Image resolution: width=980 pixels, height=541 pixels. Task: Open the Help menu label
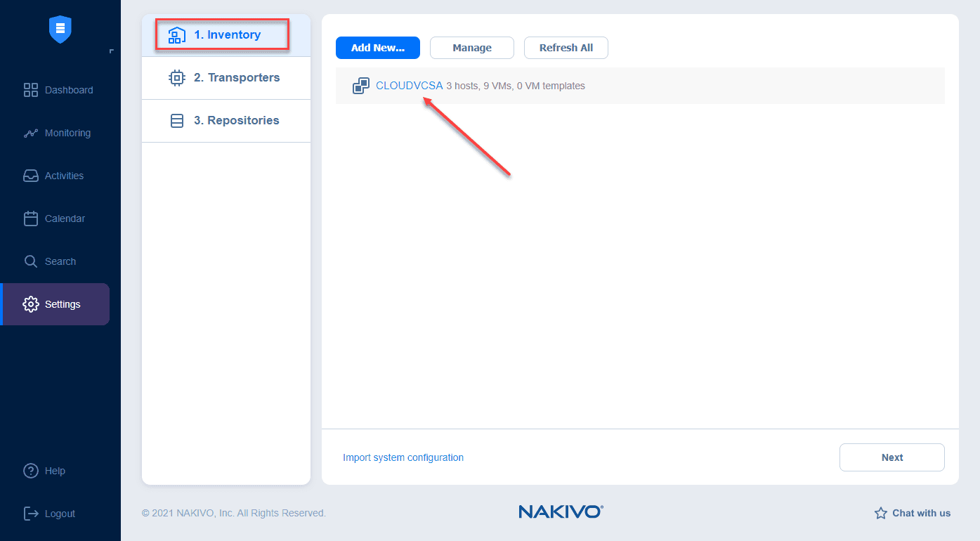click(x=55, y=471)
